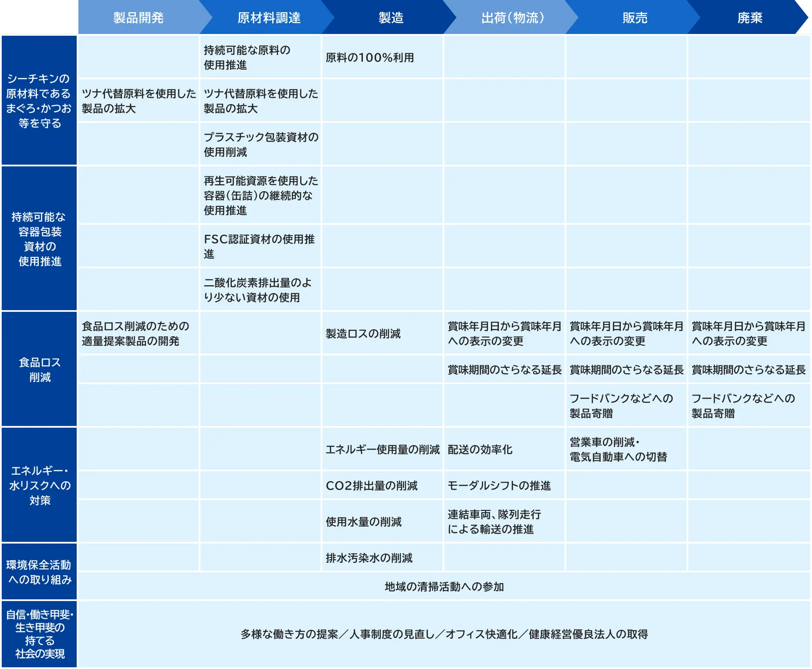The height and width of the screenshot is (669, 812).
Task: Click 賞味期間のさらなる延長 in 販売 column
Action: click(626, 369)
